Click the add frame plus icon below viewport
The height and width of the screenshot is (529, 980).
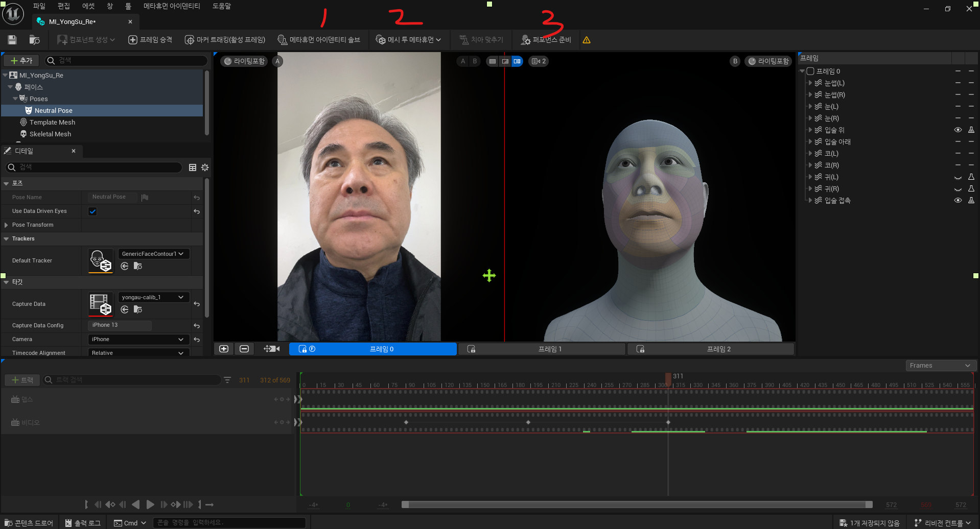pyautogui.click(x=224, y=349)
